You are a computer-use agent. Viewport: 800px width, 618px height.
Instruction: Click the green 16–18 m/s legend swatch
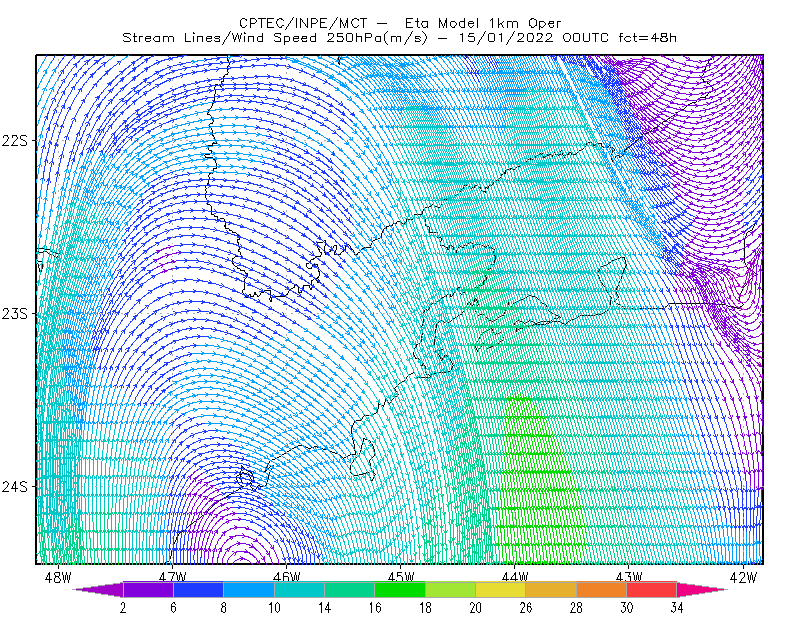(x=400, y=589)
